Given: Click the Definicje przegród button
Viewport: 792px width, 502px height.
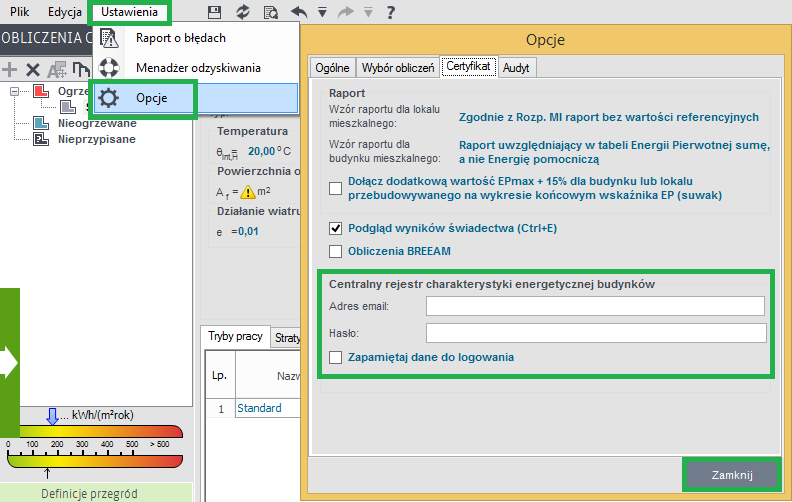Looking at the screenshot, I should coord(96,493).
